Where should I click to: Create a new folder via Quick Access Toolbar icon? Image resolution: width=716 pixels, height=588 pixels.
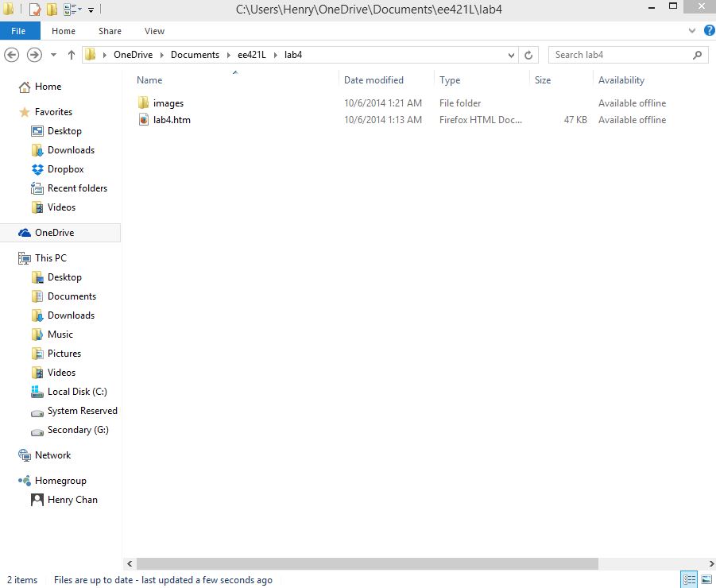(50, 9)
